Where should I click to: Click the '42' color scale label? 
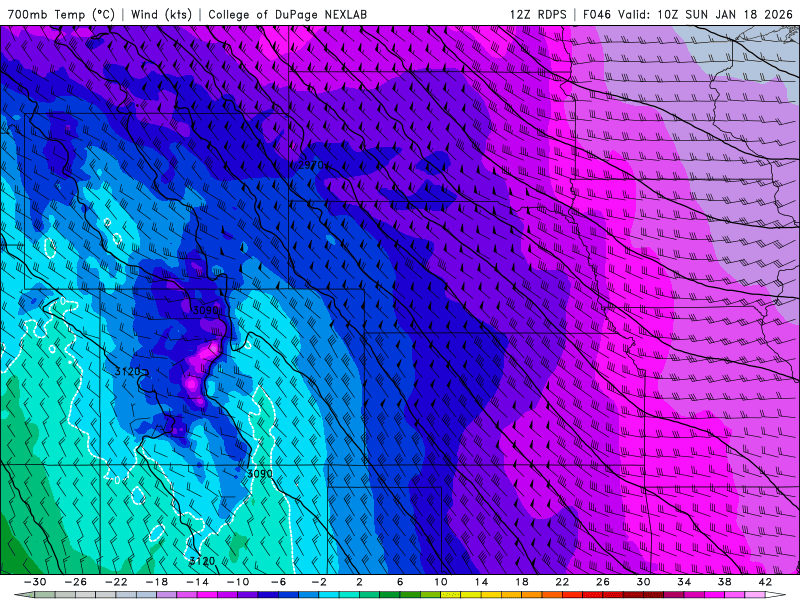765,582
